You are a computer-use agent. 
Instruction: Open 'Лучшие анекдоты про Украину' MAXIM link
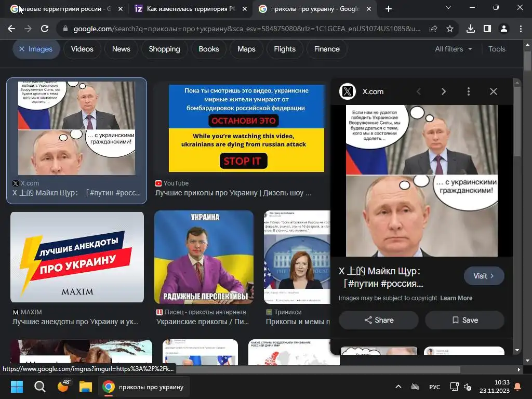point(75,322)
